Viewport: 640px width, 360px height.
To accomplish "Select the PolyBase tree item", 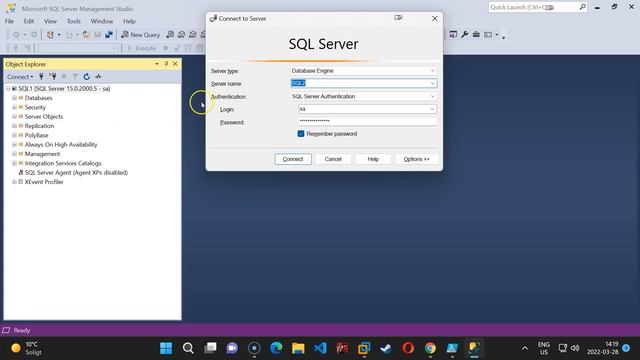I will (36, 135).
